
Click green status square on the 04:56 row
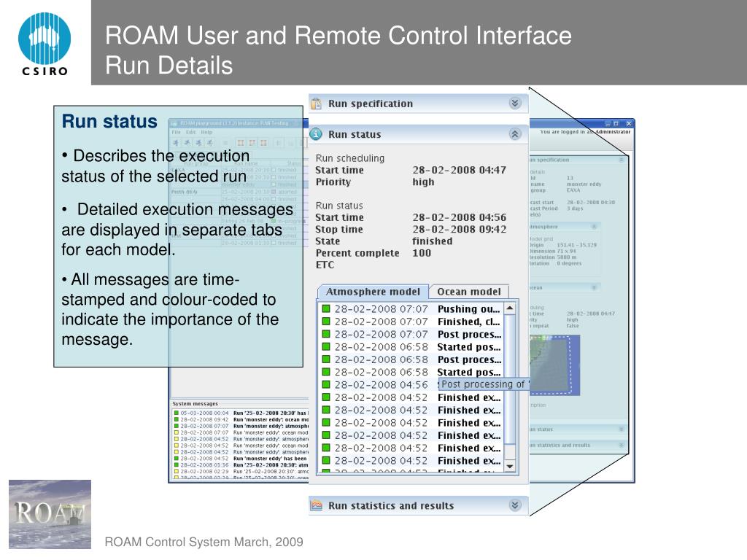click(326, 385)
